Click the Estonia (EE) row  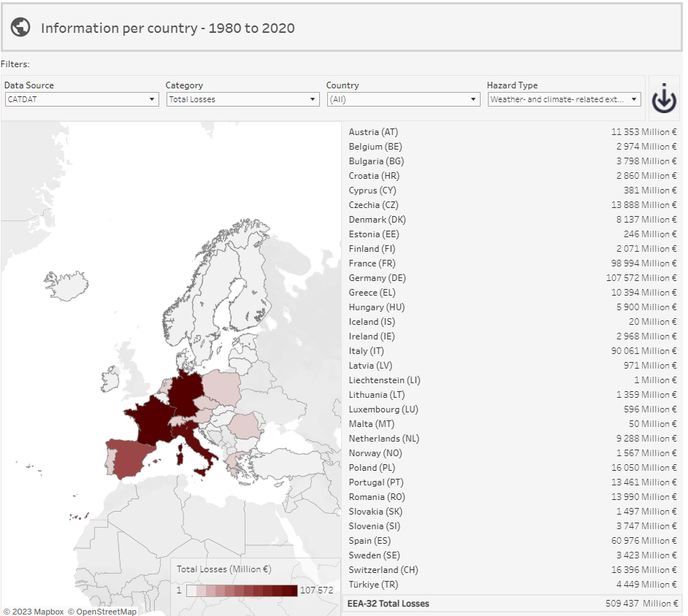click(x=513, y=234)
